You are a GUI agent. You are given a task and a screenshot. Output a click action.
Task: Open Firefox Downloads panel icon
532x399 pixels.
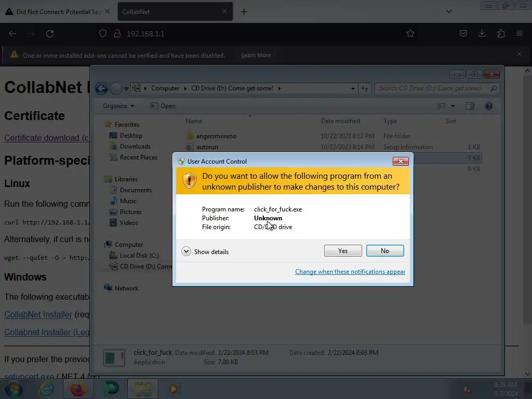(x=482, y=33)
